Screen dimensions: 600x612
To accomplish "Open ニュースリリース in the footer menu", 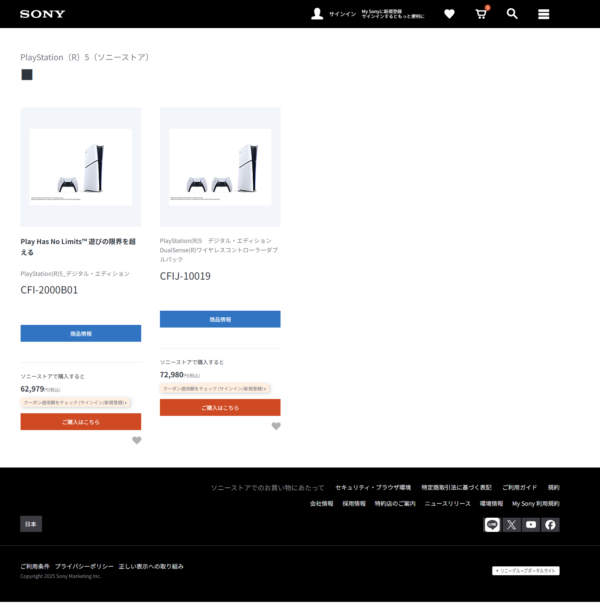I will point(447,504).
